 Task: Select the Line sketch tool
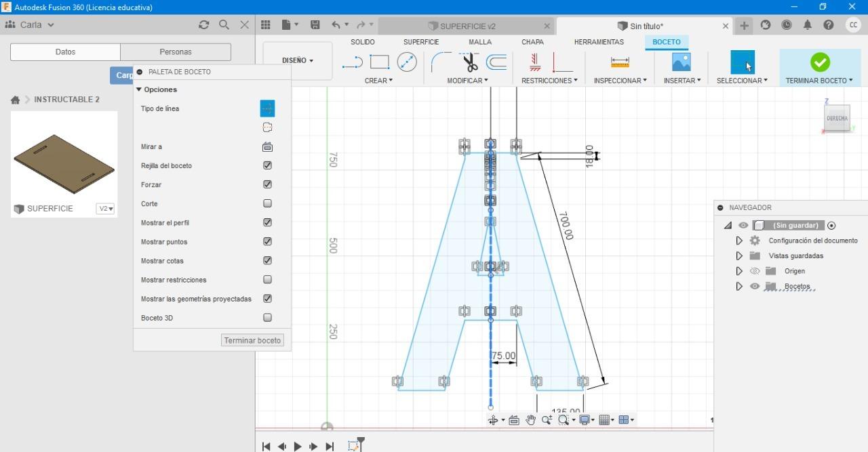tap(353, 63)
